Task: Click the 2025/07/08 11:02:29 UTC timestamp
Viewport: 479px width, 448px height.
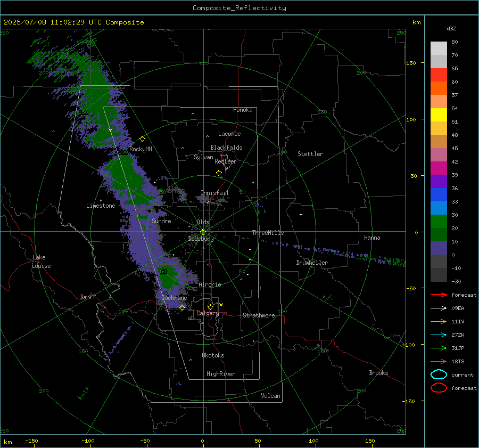Action: pos(52,22)
